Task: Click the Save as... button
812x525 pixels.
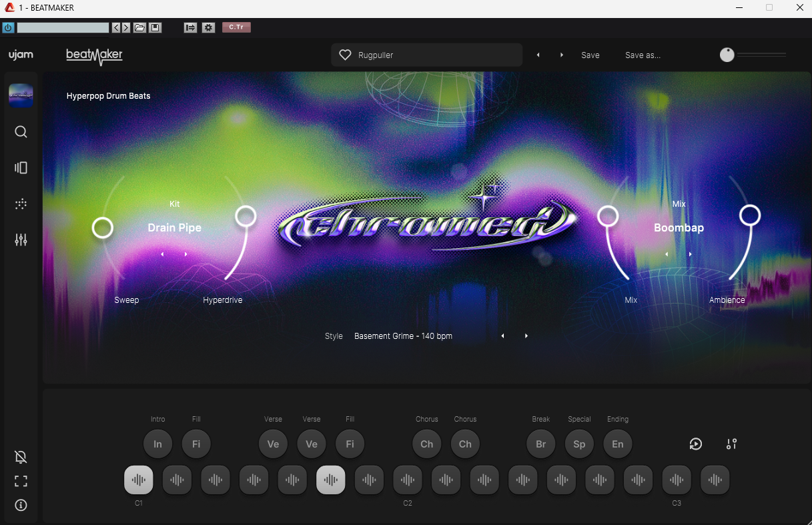Action: pyautogui.click(x=643, y=55)
